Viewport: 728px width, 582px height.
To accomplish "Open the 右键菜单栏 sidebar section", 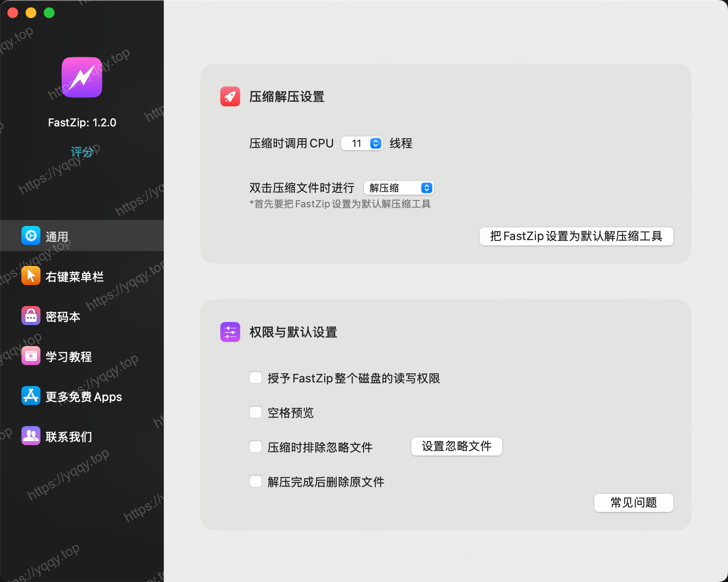I will click(x=75, y=276).
